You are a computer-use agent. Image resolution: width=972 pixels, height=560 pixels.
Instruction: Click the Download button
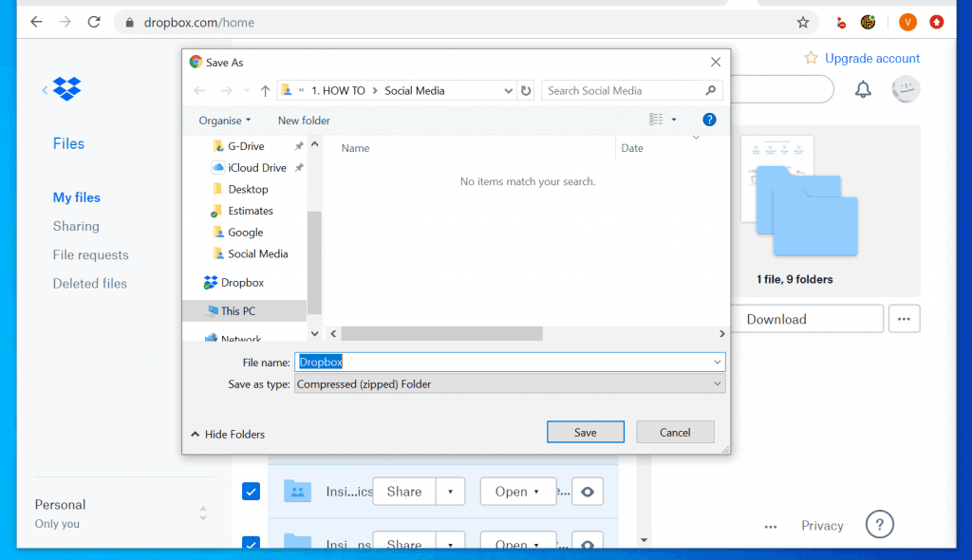[x=807, y=319]
